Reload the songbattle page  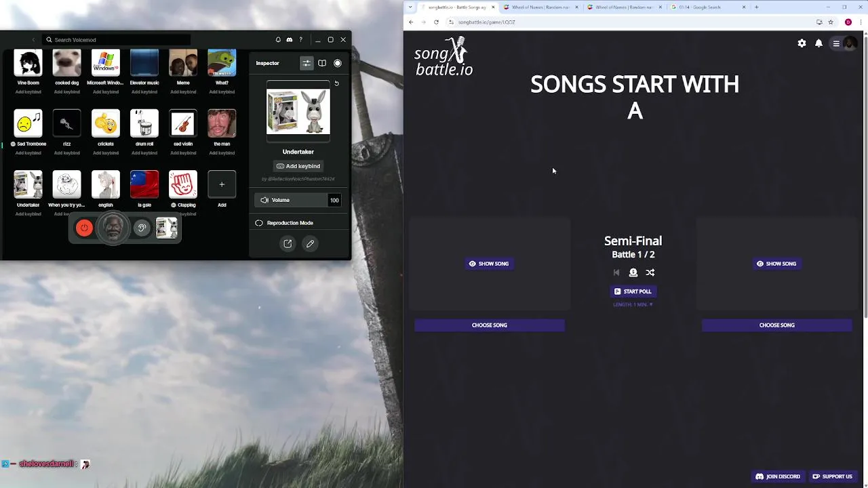click(x=436, y=22)
